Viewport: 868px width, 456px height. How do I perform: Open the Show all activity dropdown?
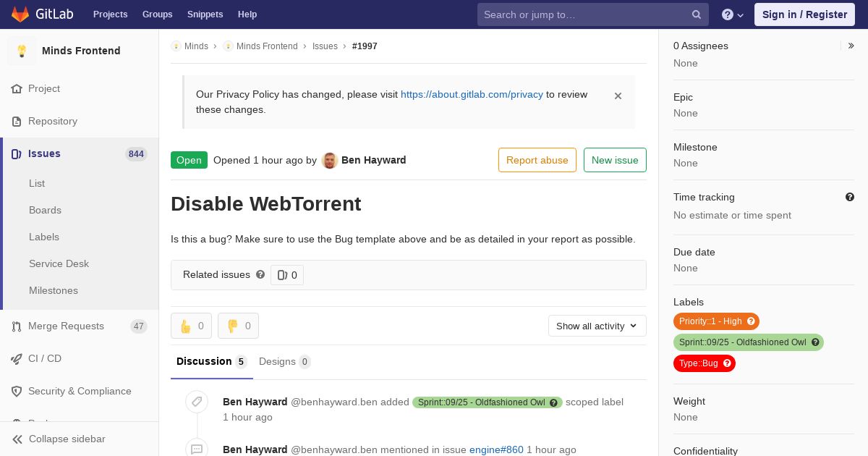[x=597, y=326]
